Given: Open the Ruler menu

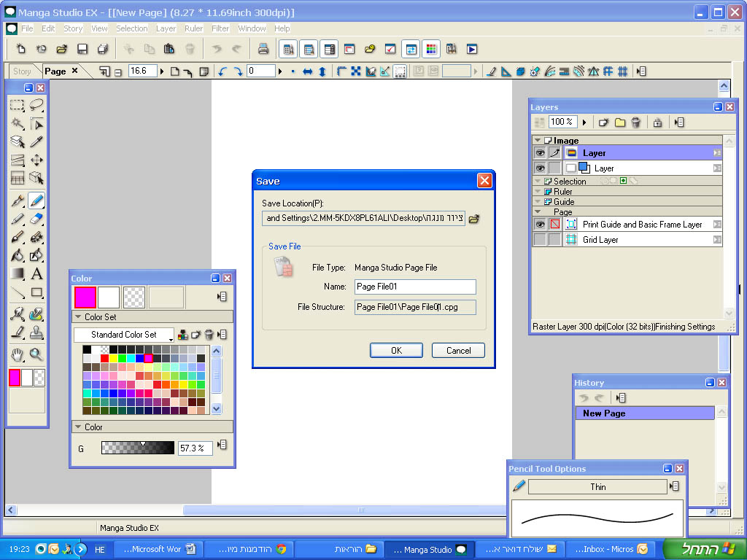Looking at the screenshot, I should [193, 28].
